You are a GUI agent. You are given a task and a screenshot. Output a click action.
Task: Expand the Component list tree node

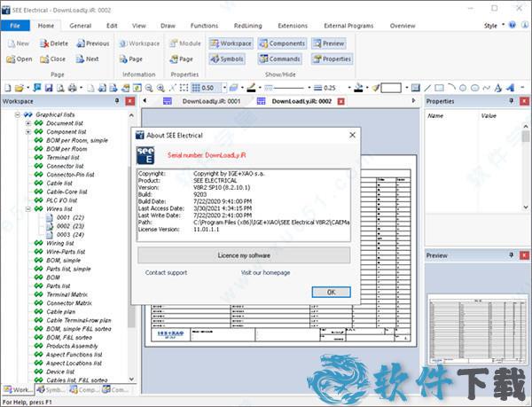(x=28, y=131)
